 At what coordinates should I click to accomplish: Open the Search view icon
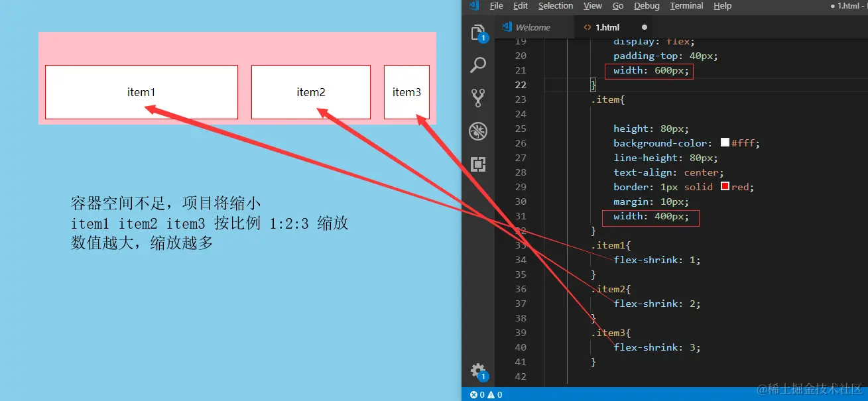477,65
